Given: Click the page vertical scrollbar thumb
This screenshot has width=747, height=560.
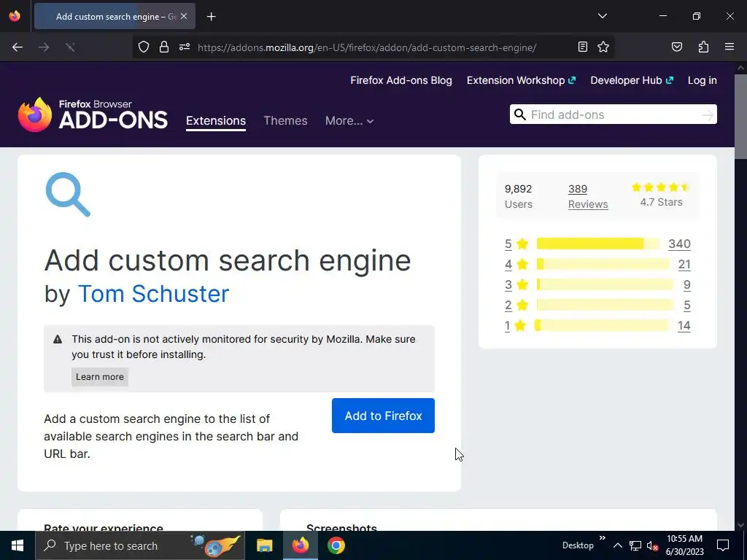Looking at the screenshot, I should click(740, 117).
